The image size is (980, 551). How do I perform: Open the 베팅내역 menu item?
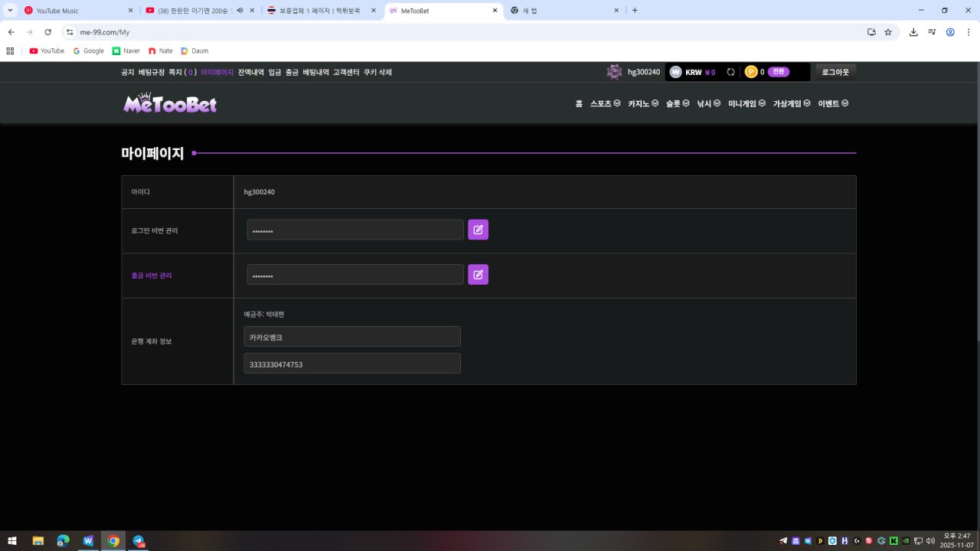point(315,72)
